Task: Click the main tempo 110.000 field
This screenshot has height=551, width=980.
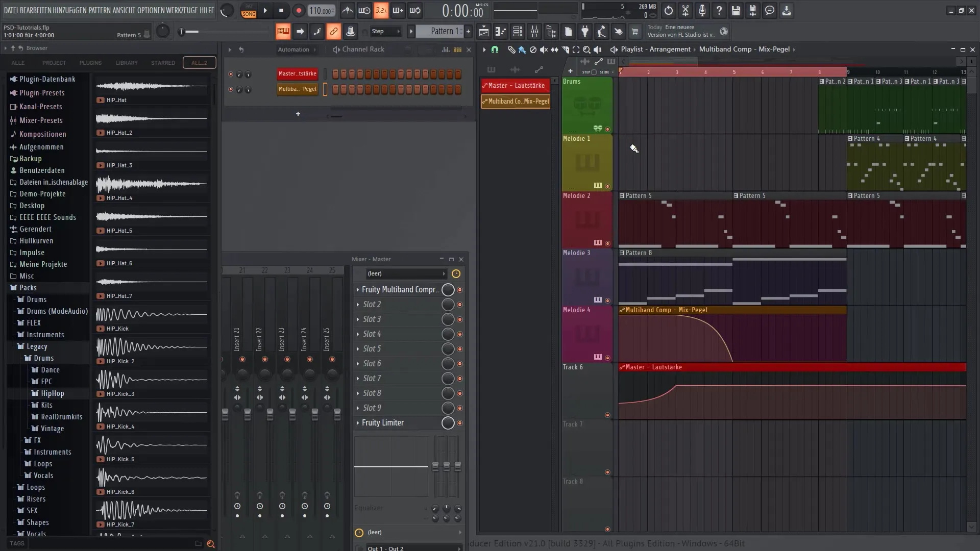Action: tap(321, 11)
